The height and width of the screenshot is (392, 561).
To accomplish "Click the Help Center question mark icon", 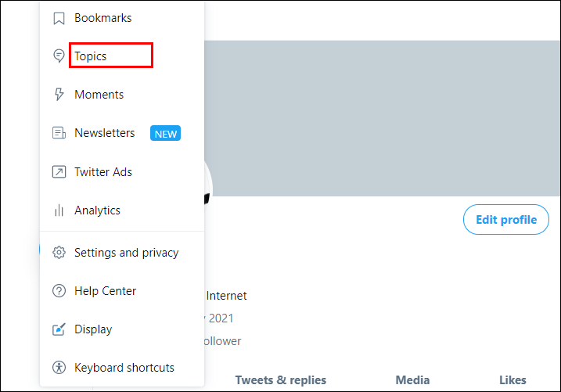I will pos(59,291).
